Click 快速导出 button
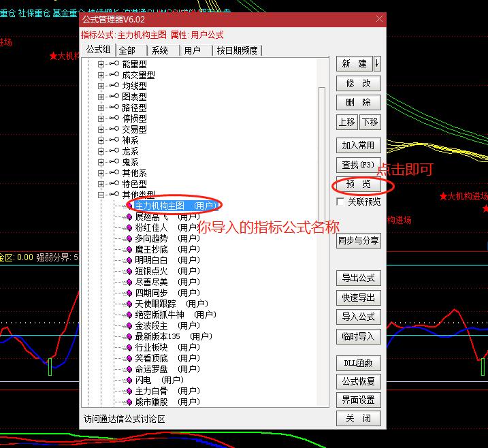This screenshot has height=448, width=488. 359,298
